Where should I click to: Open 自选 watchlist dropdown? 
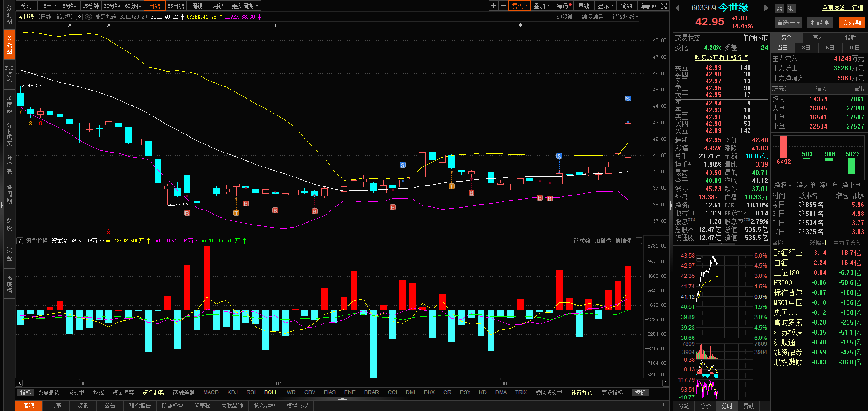tap(788, 23)
